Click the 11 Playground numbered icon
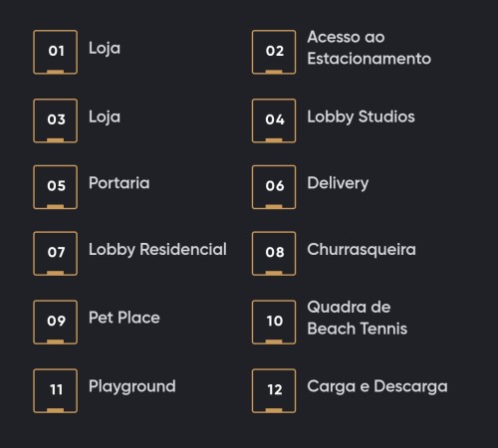This screenshot has height=448, width=498. [x=56, y=391]
